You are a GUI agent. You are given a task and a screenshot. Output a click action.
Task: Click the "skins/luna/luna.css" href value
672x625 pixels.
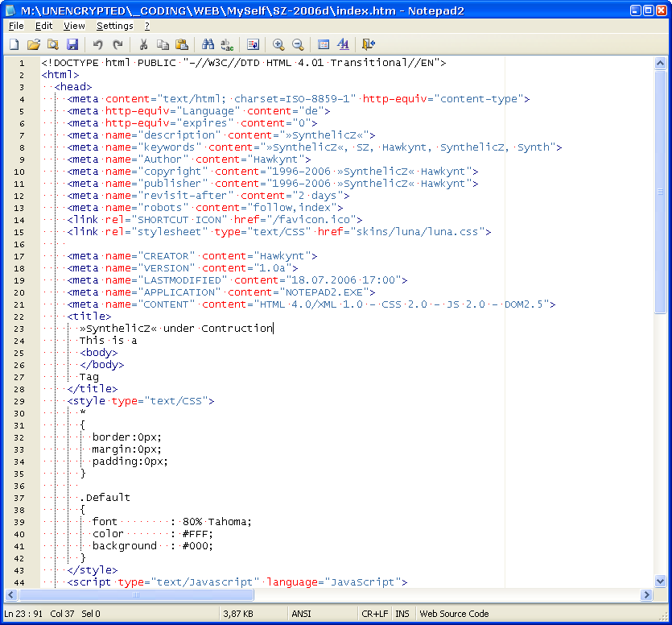pos(418,232)
